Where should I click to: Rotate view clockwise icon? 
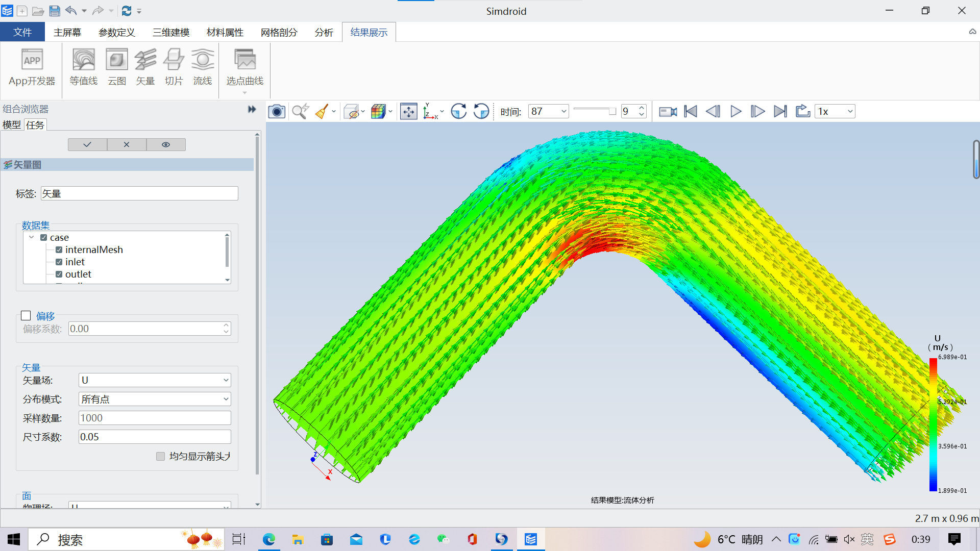(x=459, y=111)
